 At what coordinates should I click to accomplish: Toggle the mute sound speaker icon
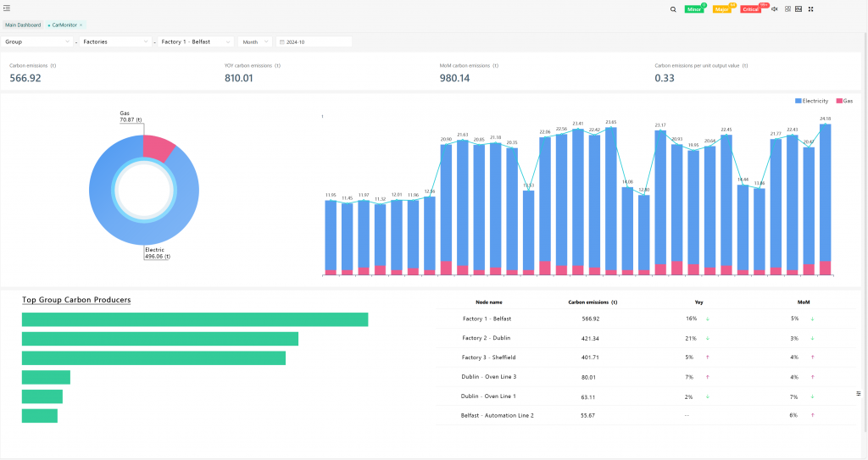click(775, 9)
